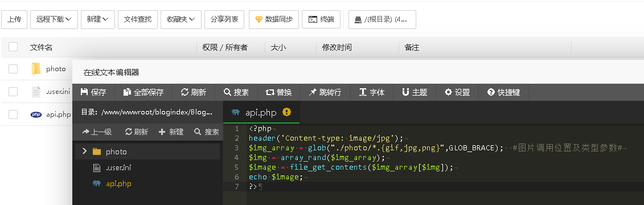Open the search (搜索) magnifier in editor toolbar
Image resolution: width=644 pixels, height=205 pixels.
[227, 92]
